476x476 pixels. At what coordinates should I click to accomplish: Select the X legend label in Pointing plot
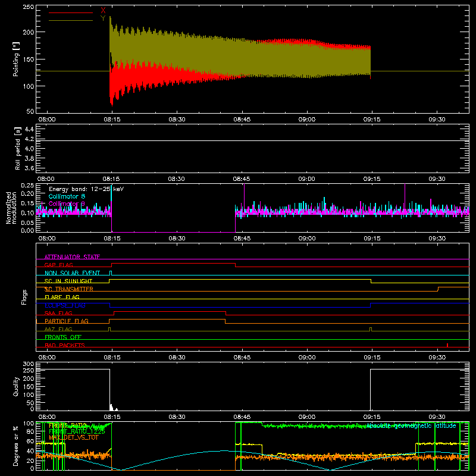tap(103, 11)
